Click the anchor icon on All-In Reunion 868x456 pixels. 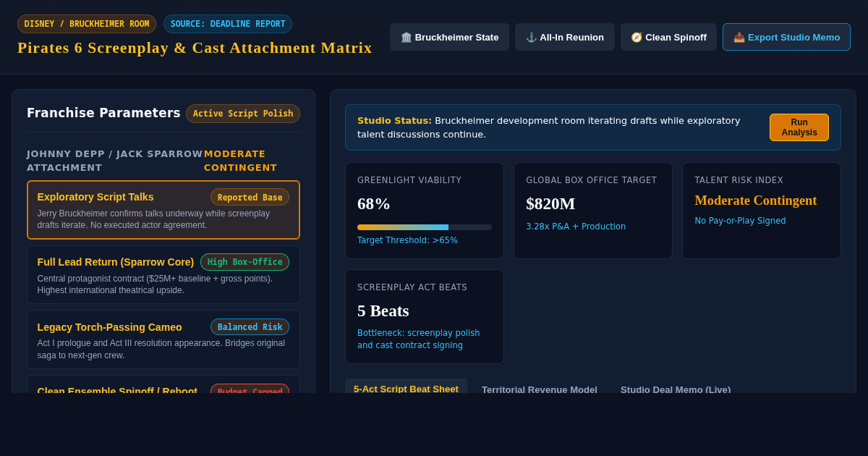click(x=532, y=38)
